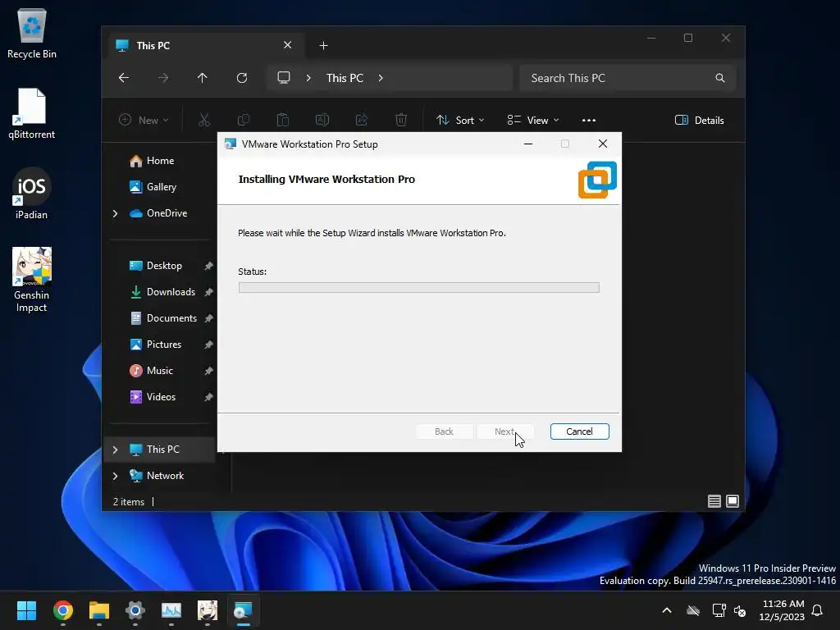Viewport: 840px width, 630px height.
Task: Open the clock showing 11:26 AM
Action: point(782,610)
